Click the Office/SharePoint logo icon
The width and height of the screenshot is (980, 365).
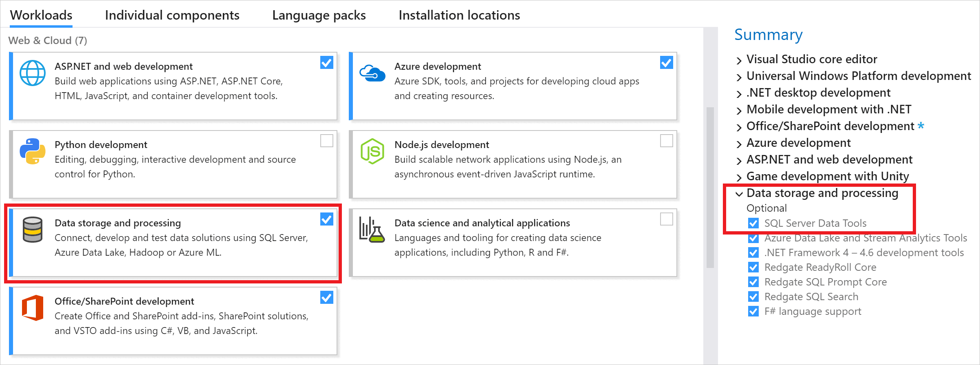click(33, 308)
